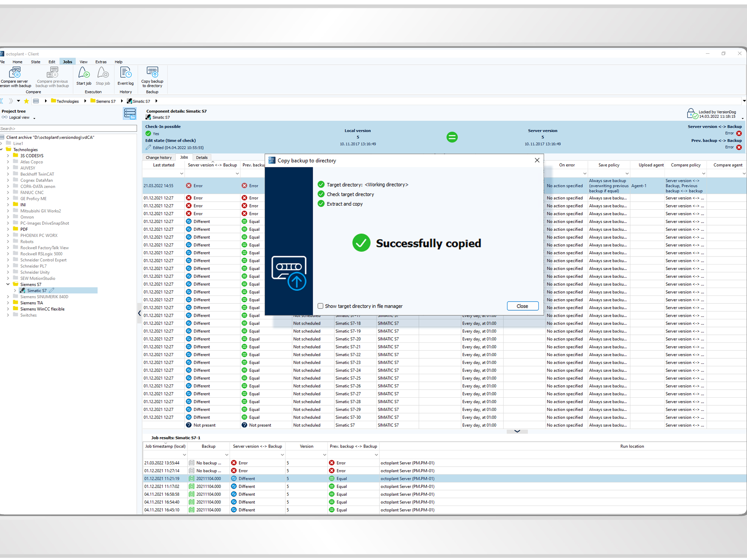Click the project tree view toggle icon
The height and width of the screenshot is (560, 747).
129,114
